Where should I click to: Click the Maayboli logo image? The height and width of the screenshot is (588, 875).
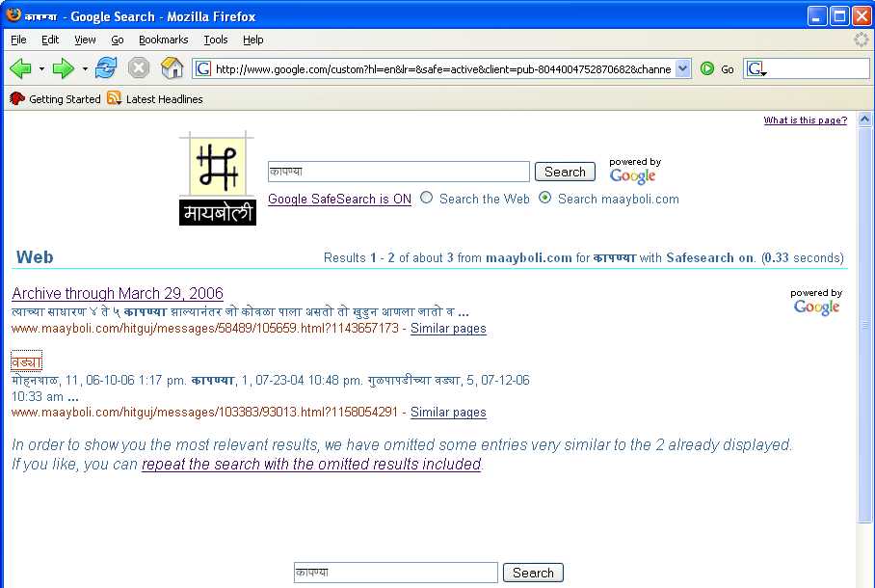pyautogui.click(x=218, y=178)
